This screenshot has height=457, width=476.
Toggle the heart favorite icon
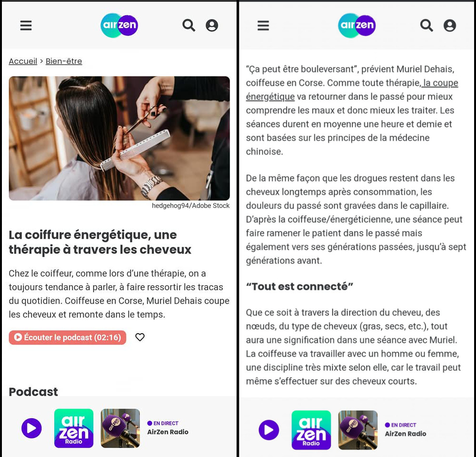click(x=139, y=337)
